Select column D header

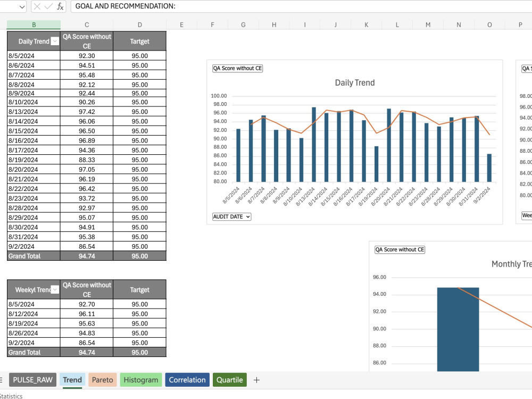(140, 25)
